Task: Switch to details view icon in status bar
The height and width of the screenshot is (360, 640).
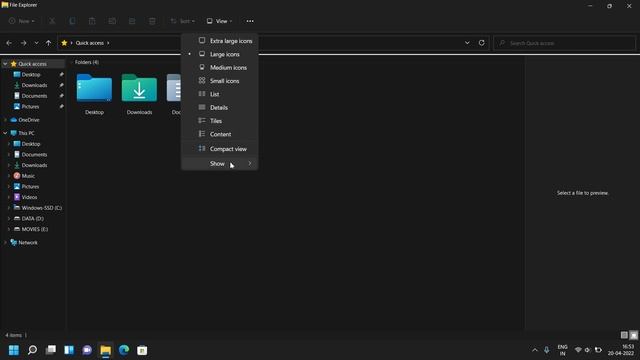Action: click(x=624, y=335)
